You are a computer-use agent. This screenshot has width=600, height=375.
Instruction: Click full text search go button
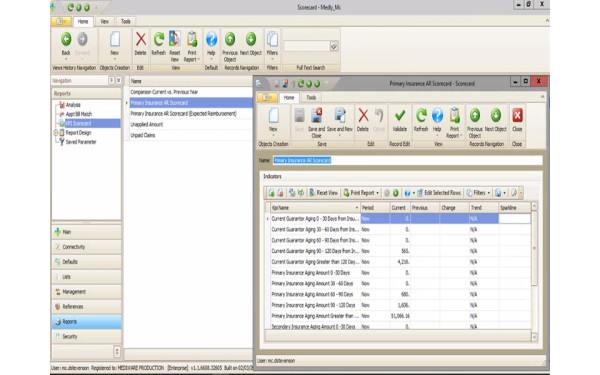[334, 46]
